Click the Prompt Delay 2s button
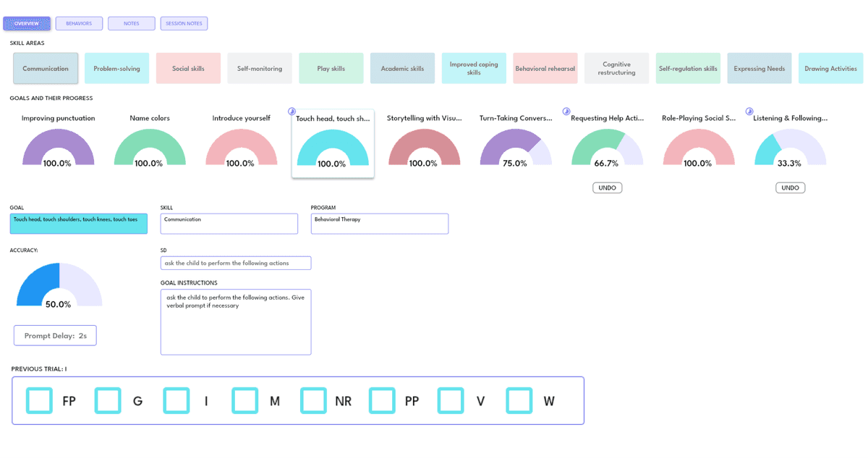 click(54, 335)
